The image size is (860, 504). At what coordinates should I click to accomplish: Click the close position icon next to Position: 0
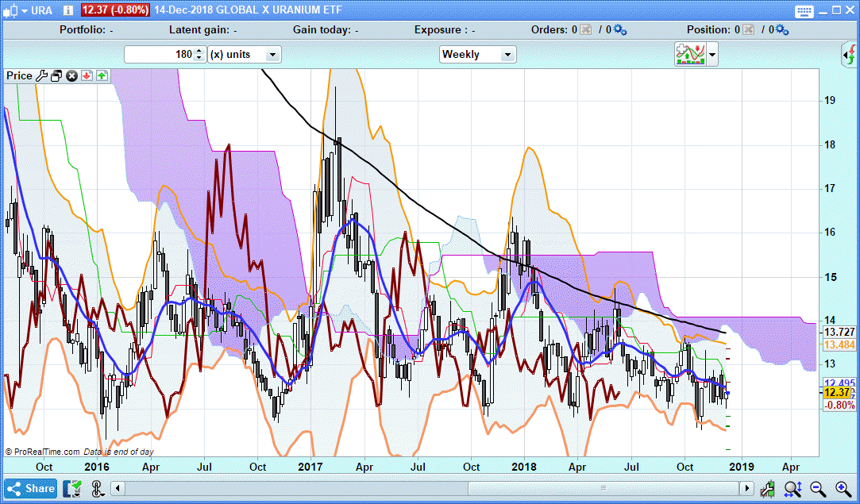tap(749, 29)
